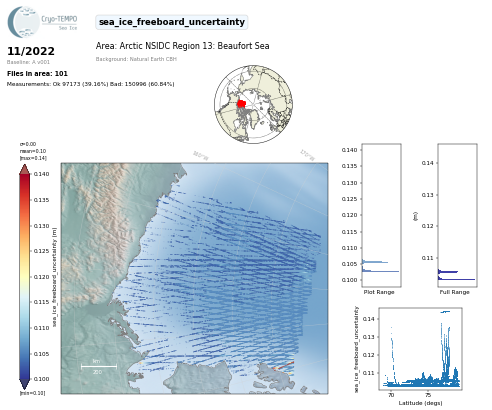The width and height of the screenshot is (492, 410).
Task: Select the sea_ice_freeboard_uncertainty title label
Action: coord(172,22)
